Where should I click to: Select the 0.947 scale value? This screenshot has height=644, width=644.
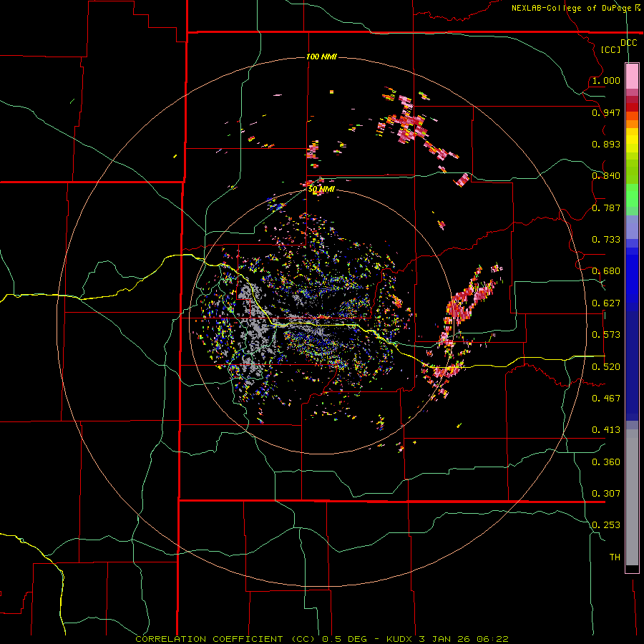pos(606,112)
